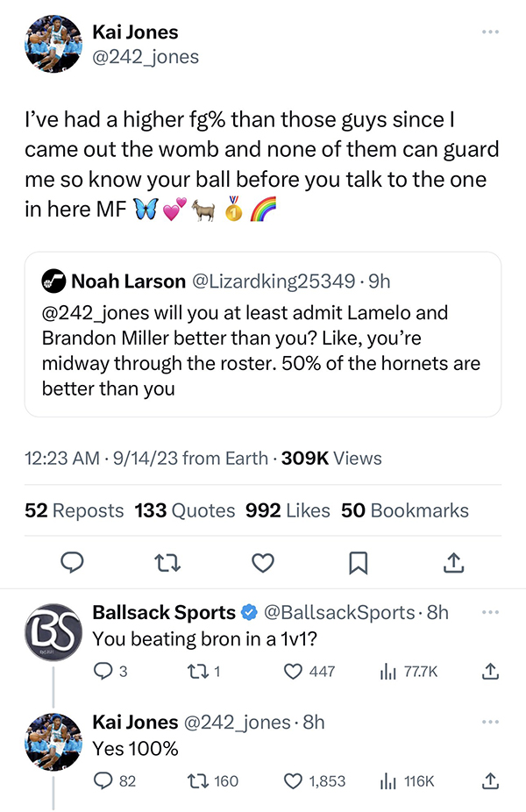Share the main tweet via share icon
Image resolution: width=526 pixels, height=812 pixels.
[x=454, y=562]
